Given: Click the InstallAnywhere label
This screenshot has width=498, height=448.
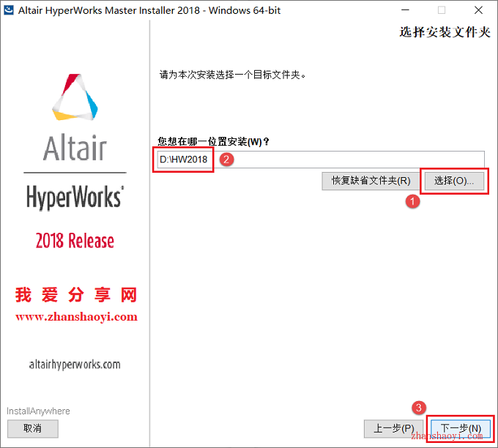Looking at the screenshot, I should point(38,411).
